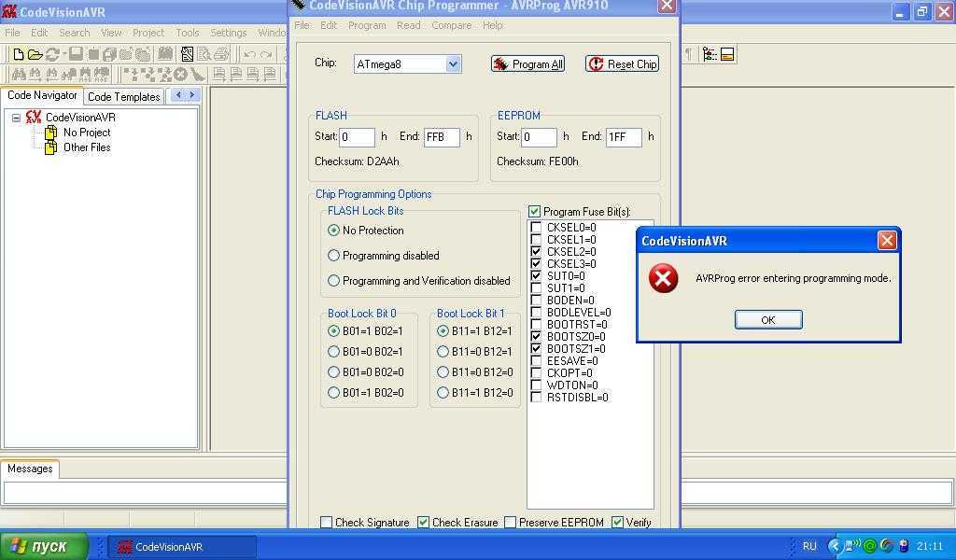The width and height of the screenshot is (956, 560).
Task: Select the No Project tree item
Action: tap(87, 133)
